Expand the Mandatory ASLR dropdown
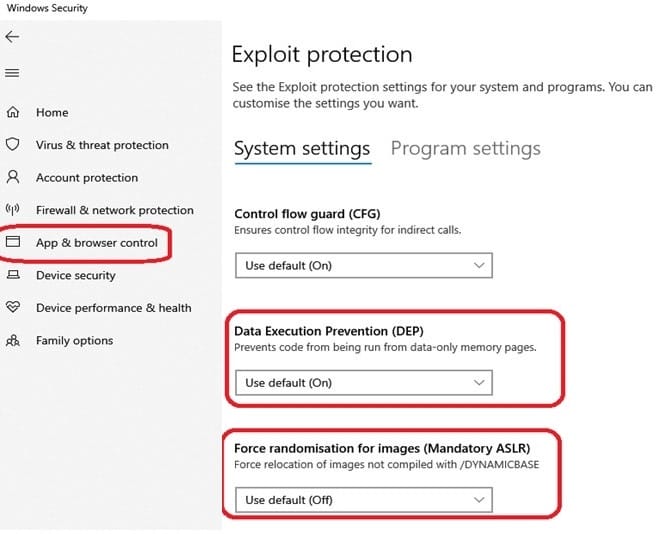Viewport: 666px width, 534px height. pos(364,500)
